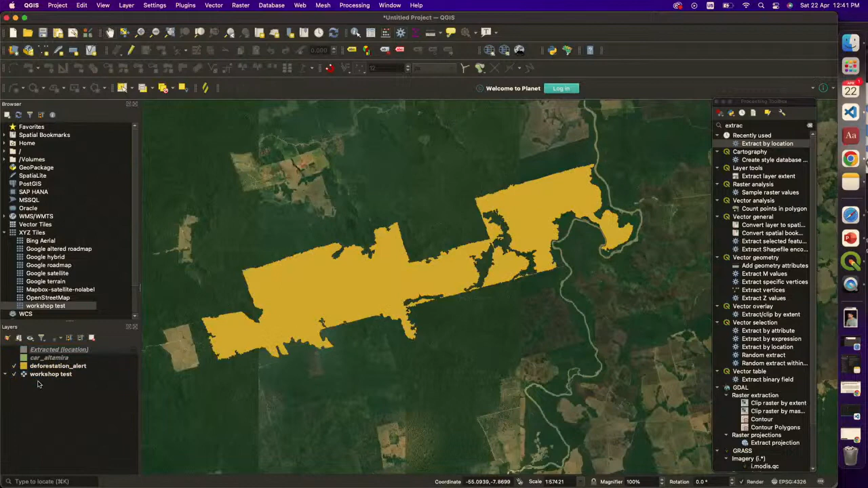The width and height of the screenshot is (868, 488).
Task: Open the Python console icon
Action: tap(552, 51)
